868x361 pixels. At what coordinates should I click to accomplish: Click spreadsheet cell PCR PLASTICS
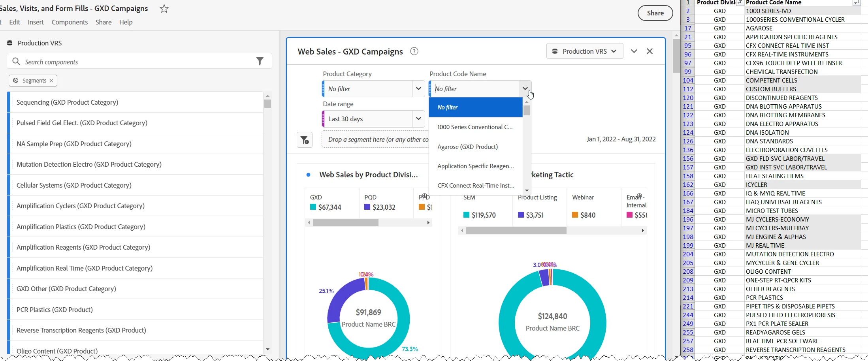tap(802, 298)
